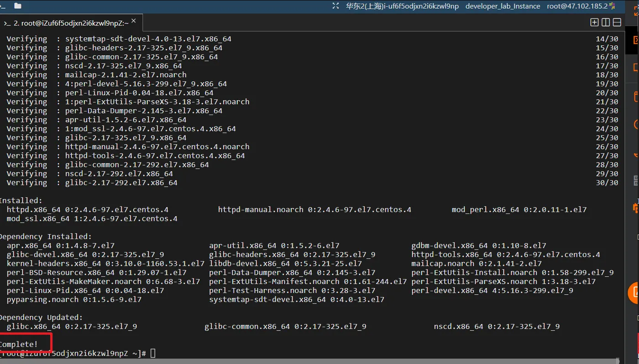This screenshot has height=364, width=639.
Task: Click the 'Installed:' heading
Action: 21,201
